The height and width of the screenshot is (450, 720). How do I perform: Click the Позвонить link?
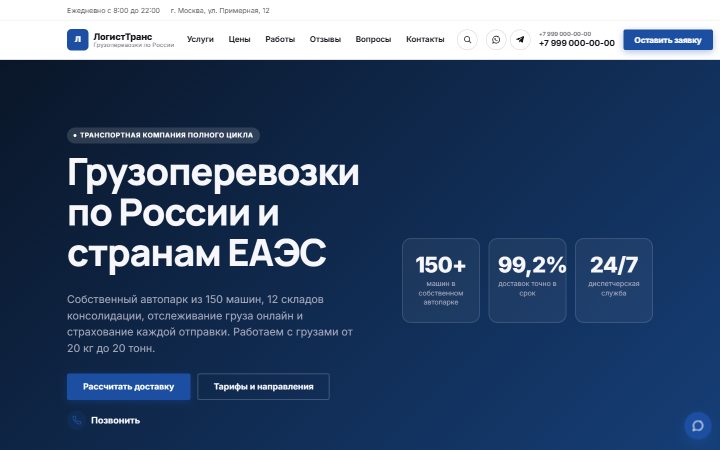(115, 421)
